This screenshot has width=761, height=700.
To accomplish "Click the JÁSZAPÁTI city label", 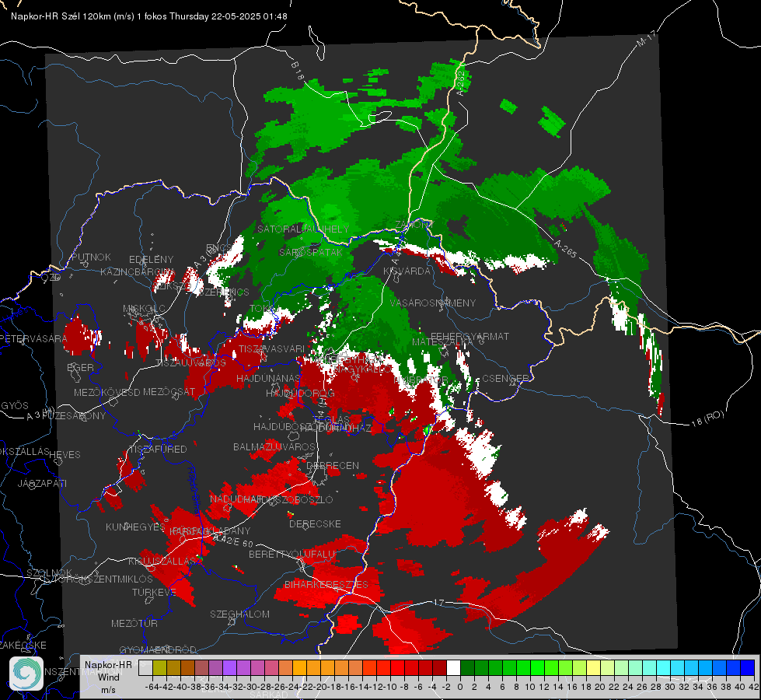I will click(42, 483).
